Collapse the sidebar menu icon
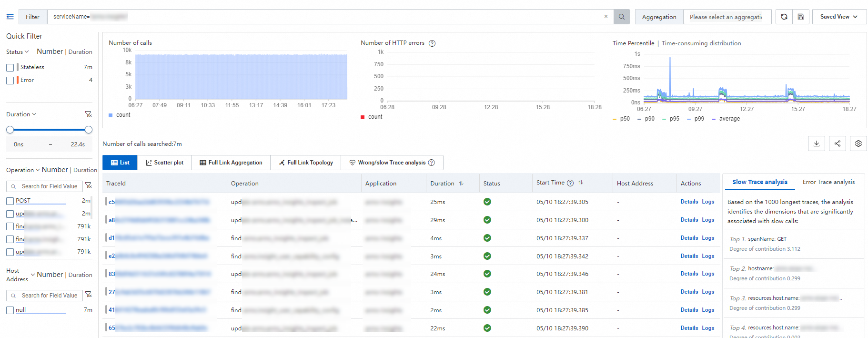Viewport: 868px width, 338px height. click(x=10, y=17)
